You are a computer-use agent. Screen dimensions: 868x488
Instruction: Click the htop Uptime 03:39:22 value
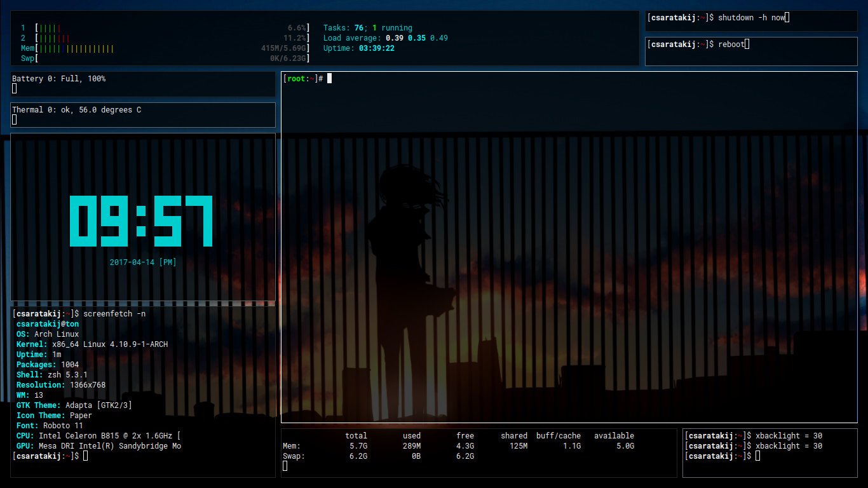[x=376, y=48]
